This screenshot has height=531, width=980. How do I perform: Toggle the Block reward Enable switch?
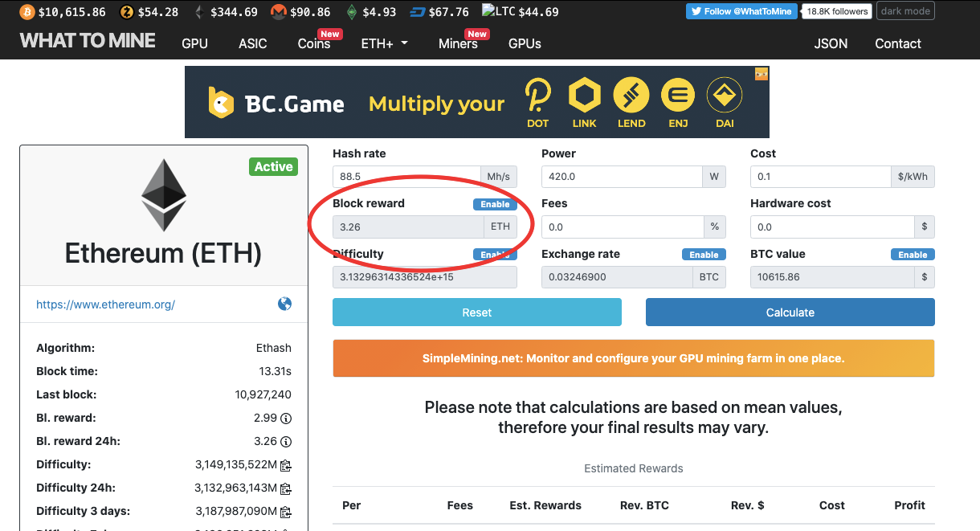(495, 204)
